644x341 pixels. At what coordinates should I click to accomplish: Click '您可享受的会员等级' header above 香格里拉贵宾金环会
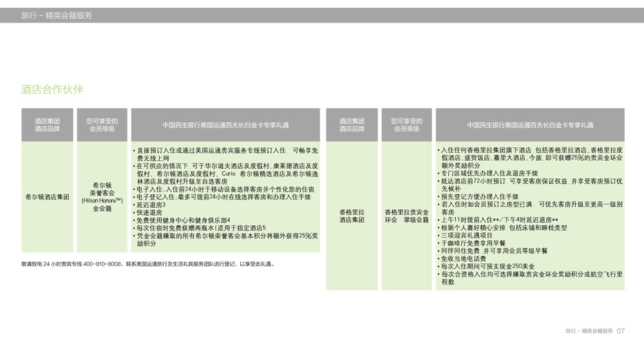(x=406, y=125)
